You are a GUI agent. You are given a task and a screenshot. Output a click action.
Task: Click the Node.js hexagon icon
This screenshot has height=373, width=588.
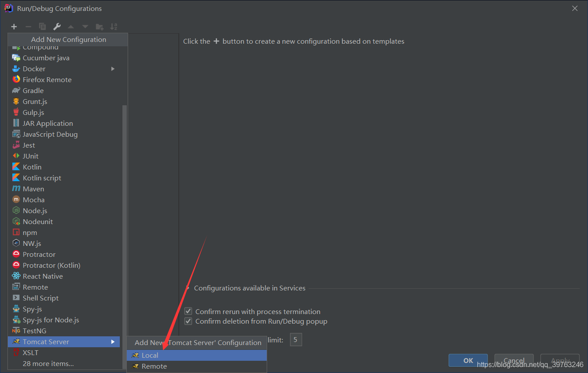(x=16, y=211)
